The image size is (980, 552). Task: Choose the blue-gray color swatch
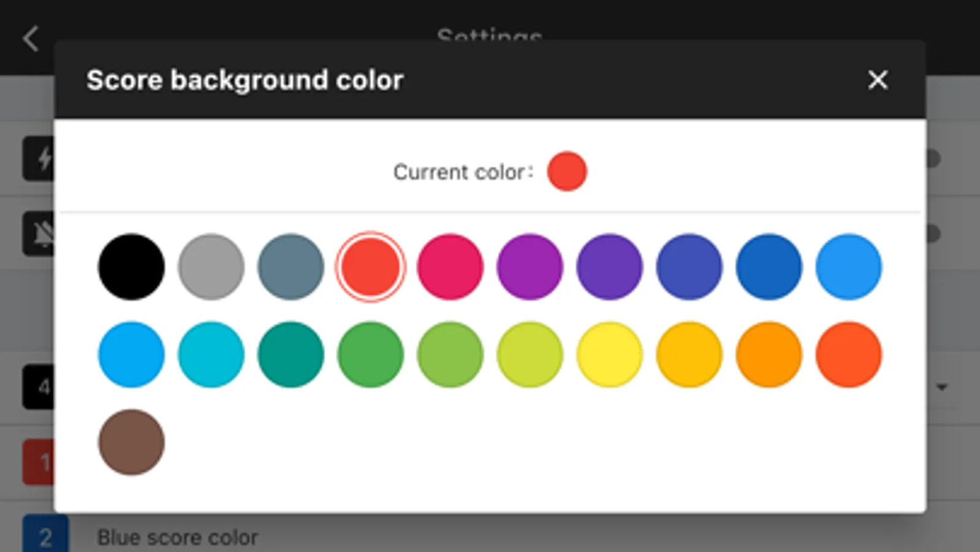pos(291,267)
